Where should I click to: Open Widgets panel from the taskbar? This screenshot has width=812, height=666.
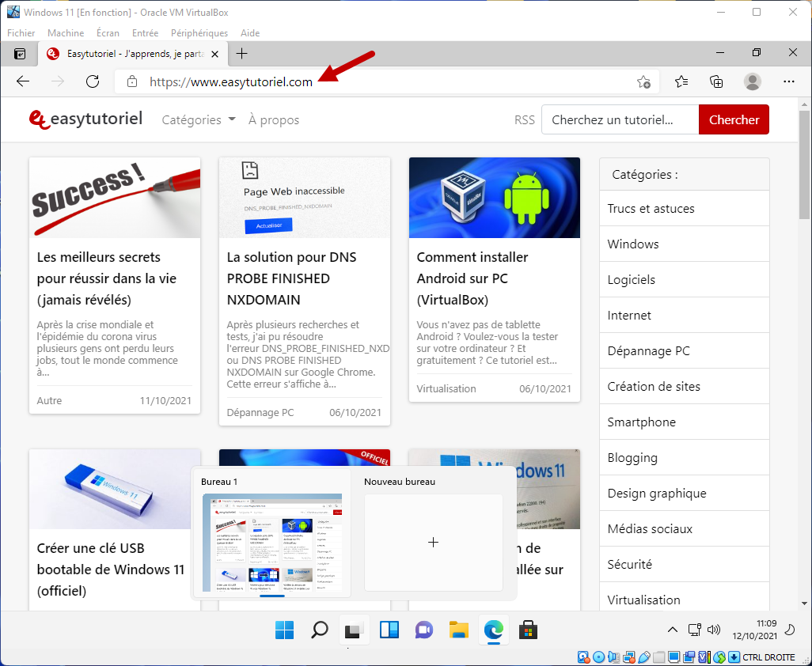pyautogui.click(x=389, y=630)
